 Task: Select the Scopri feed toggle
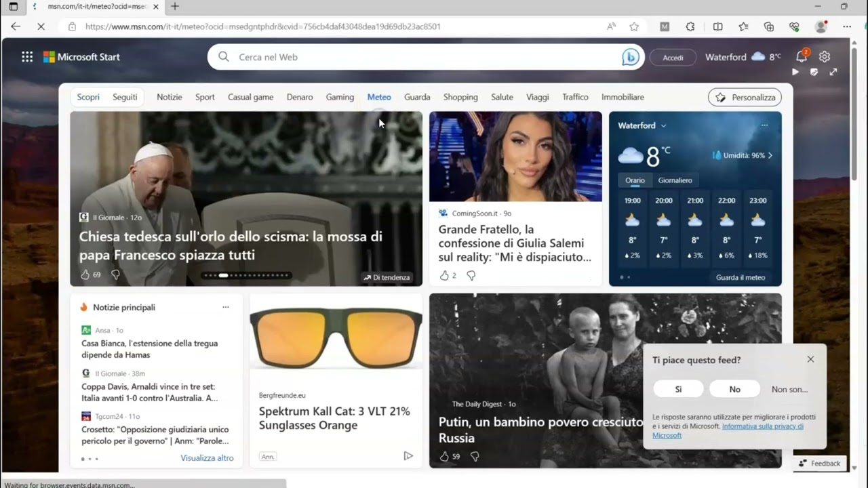[88, 97]
